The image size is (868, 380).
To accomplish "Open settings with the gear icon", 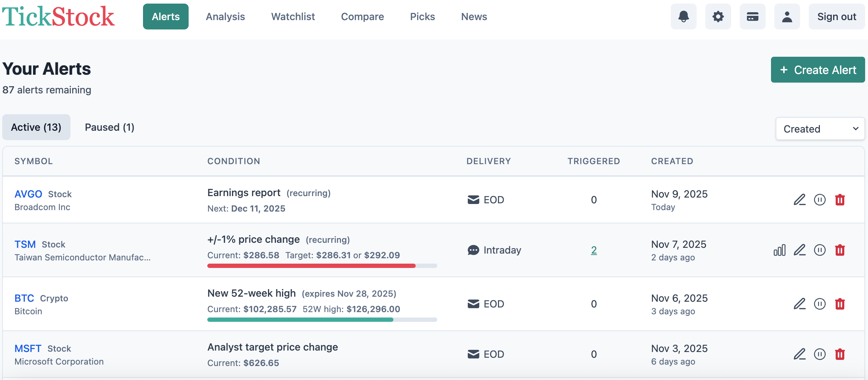I will pos(717,17).
